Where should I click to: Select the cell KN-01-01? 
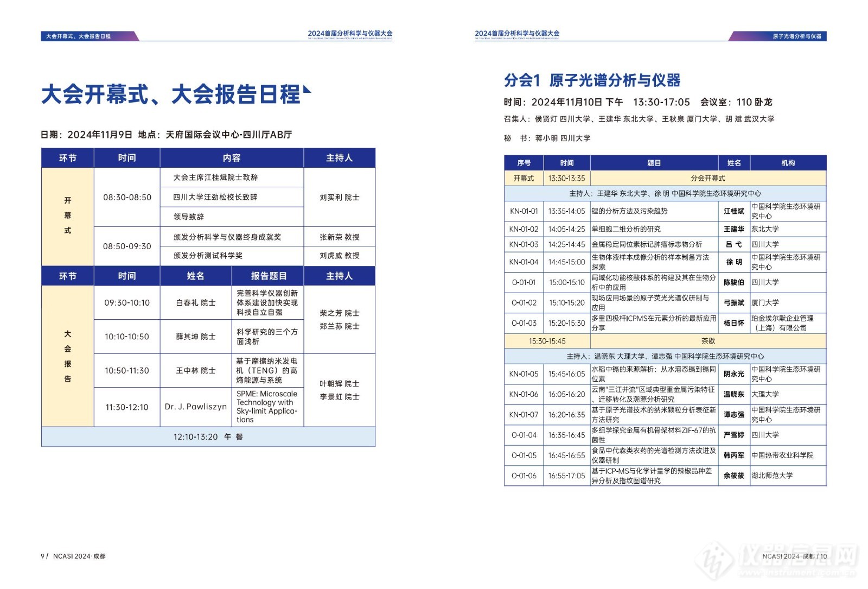click(524, 211)
